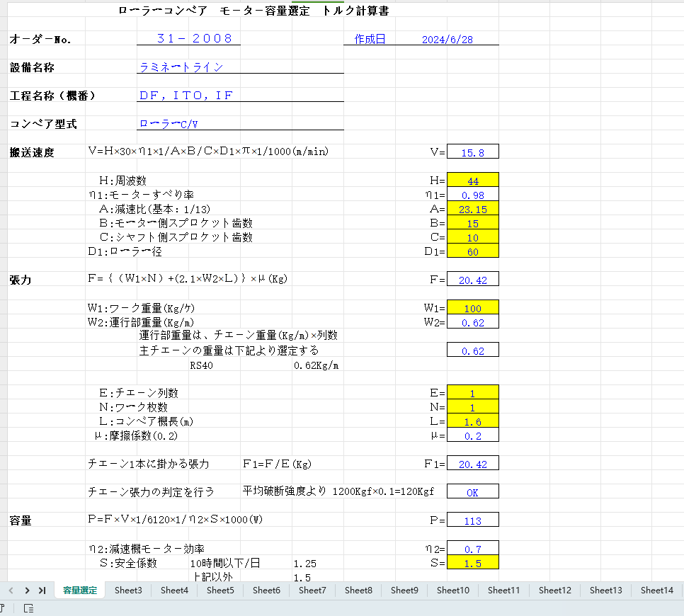684x616 pixels.
Task: Open the Sheet12 tab
Action: pyautogui.click(x=554, y=590)
